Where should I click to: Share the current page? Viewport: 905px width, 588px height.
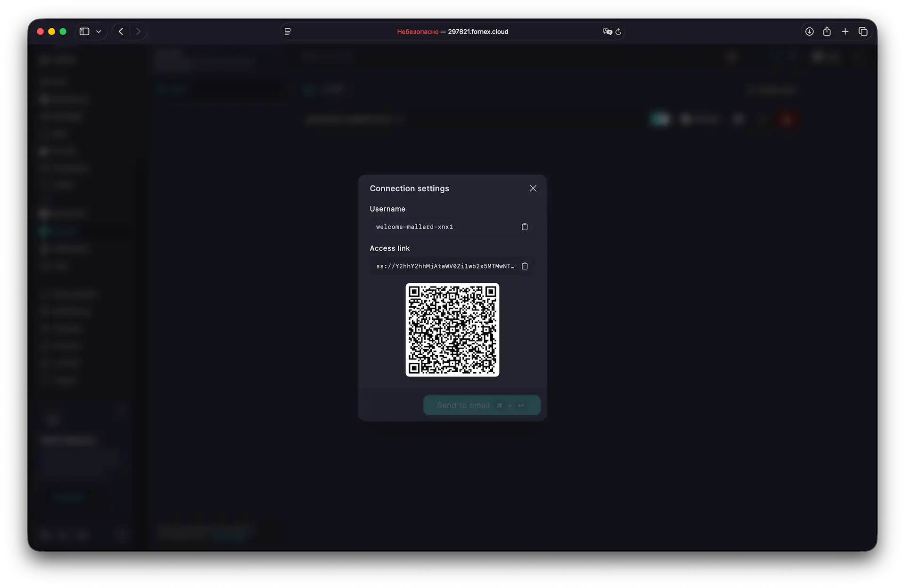(827, 31)
